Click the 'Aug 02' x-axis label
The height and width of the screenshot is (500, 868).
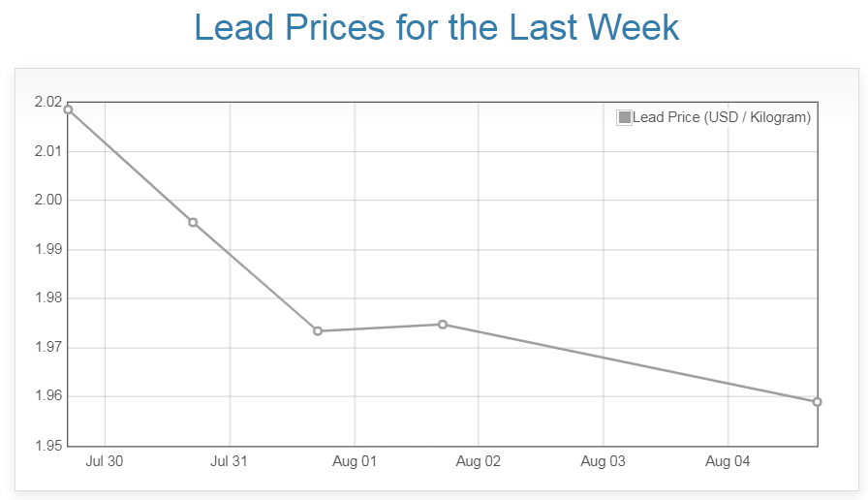[x=479, y=462]
